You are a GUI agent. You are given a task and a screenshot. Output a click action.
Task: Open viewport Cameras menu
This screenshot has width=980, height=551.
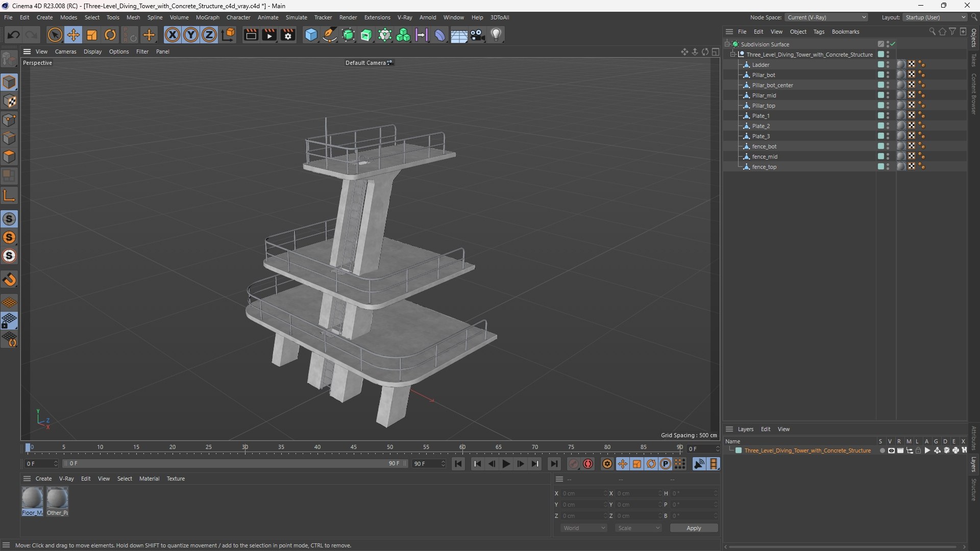click(x=65, y=52)
